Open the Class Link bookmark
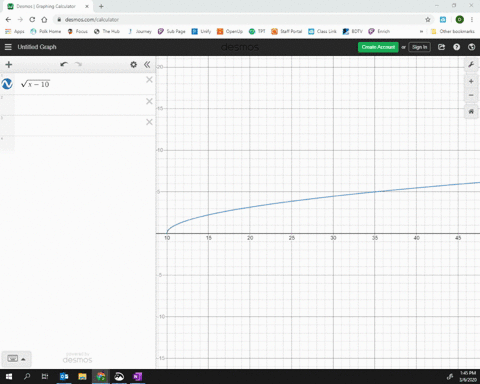The height and width of the screenshot is (384, 480). [322, 31]
